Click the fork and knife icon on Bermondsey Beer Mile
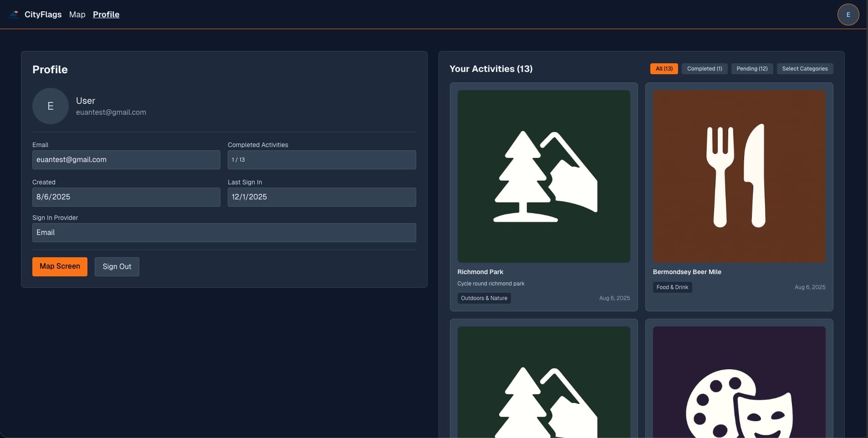868x438 pixels. pyautogui.click(x=738, y=176)
